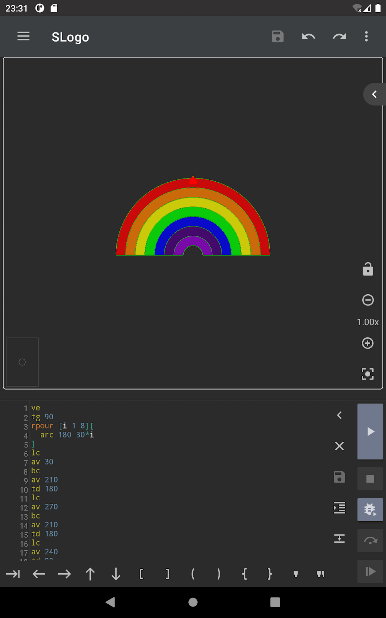Insert a closing parenthesis

coord(218,574)
